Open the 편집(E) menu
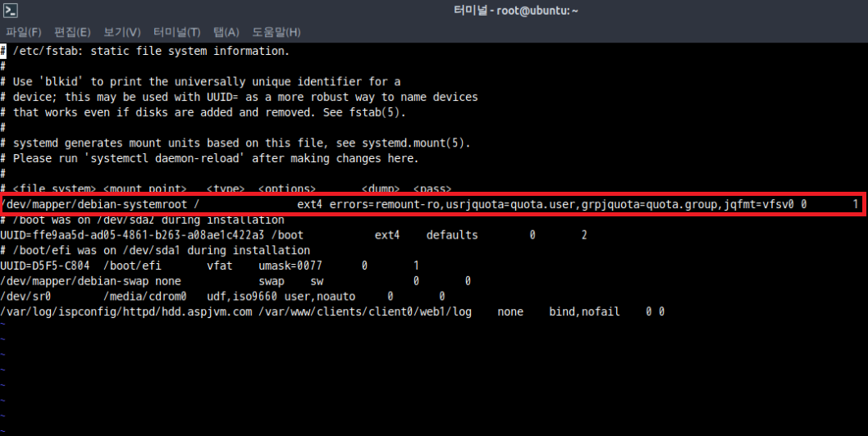The width and height of the screenshot is (868, 436). click(72, 32)
